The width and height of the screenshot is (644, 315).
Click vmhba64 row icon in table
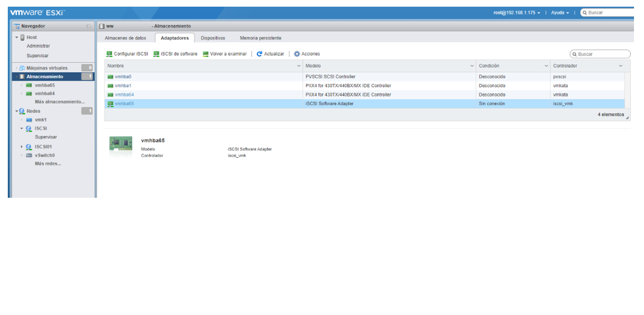(x=111, y=95)
